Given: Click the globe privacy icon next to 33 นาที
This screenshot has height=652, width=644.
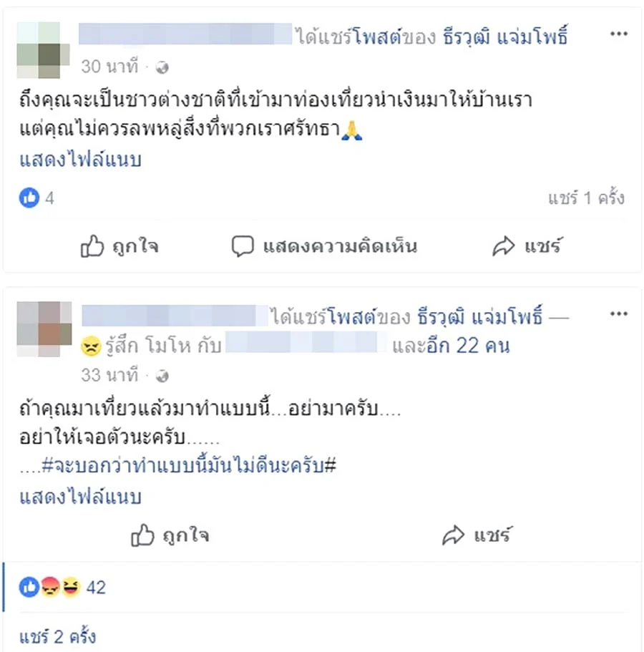Looking at the screenshot, I should coord(162,376).
